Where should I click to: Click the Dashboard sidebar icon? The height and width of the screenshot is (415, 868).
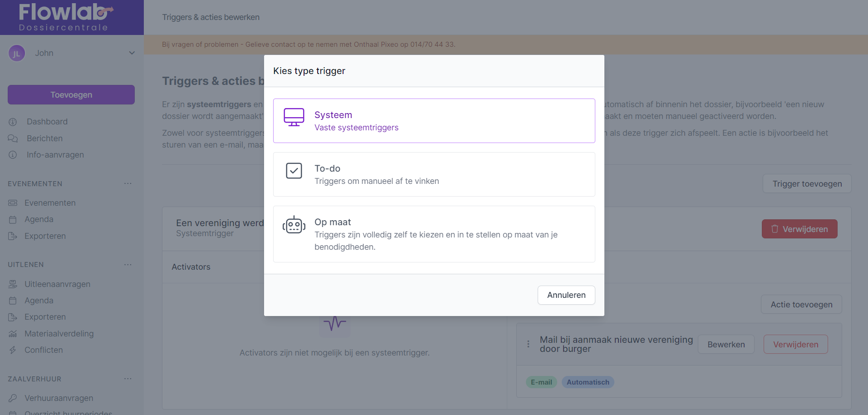pos(13,122)
